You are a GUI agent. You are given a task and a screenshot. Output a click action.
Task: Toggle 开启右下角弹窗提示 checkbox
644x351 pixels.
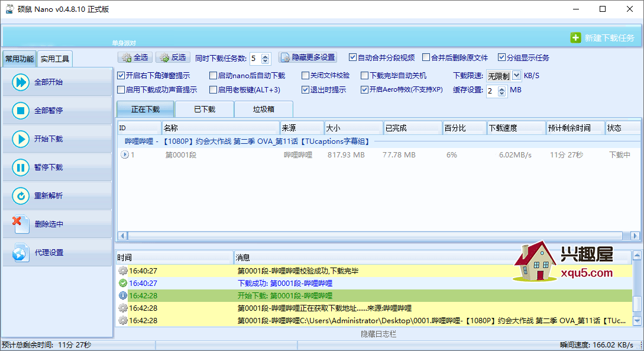(121, 76)
